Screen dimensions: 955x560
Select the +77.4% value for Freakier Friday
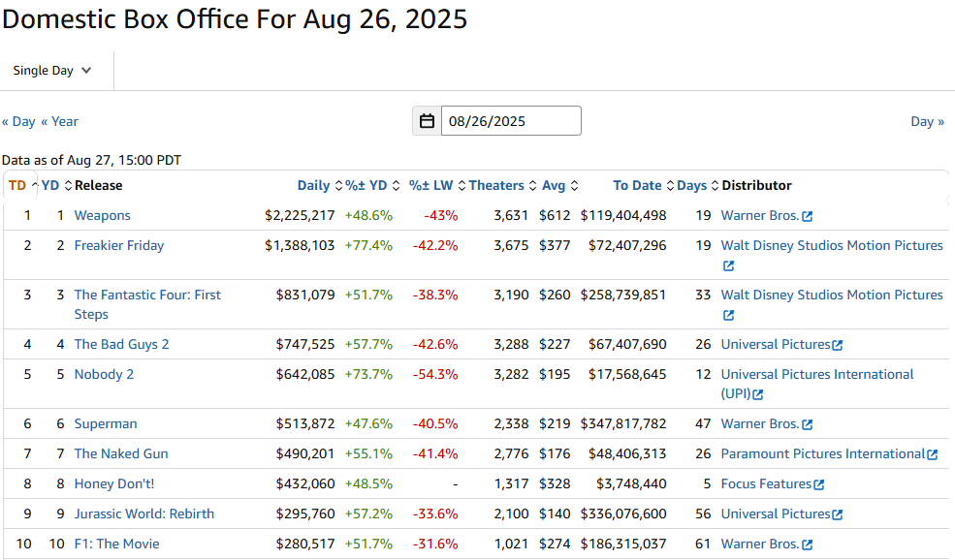(x=368, y=245)
